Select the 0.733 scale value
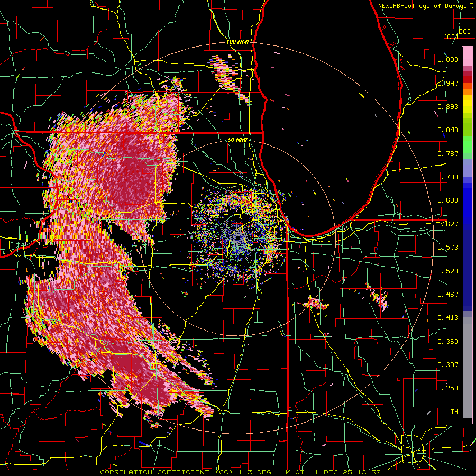This screenshot has height=476, width=476. point(448,177)
